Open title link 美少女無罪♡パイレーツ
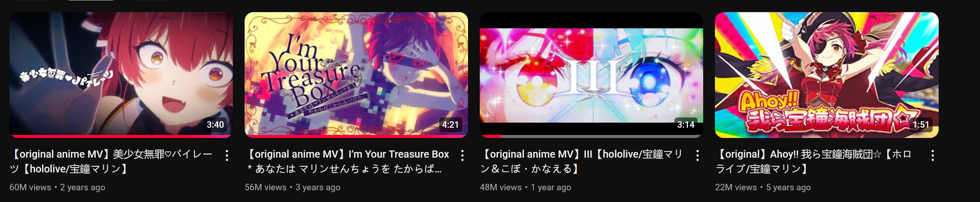Image resolution: width=980 pixels, height=202 pixels. tap(111, 161)
